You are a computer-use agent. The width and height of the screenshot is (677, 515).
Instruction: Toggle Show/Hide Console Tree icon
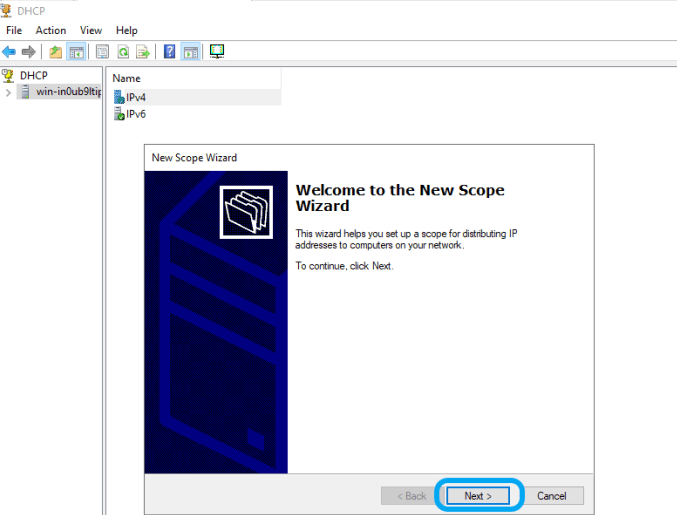[x=76, y=52]
